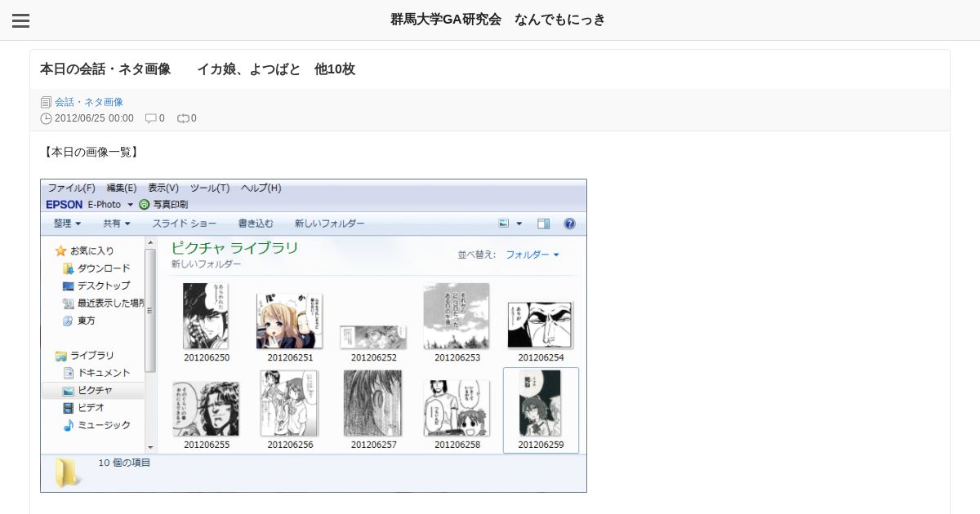
Task: Open the 会話・ネタ画像 category link
Action: 89,102
